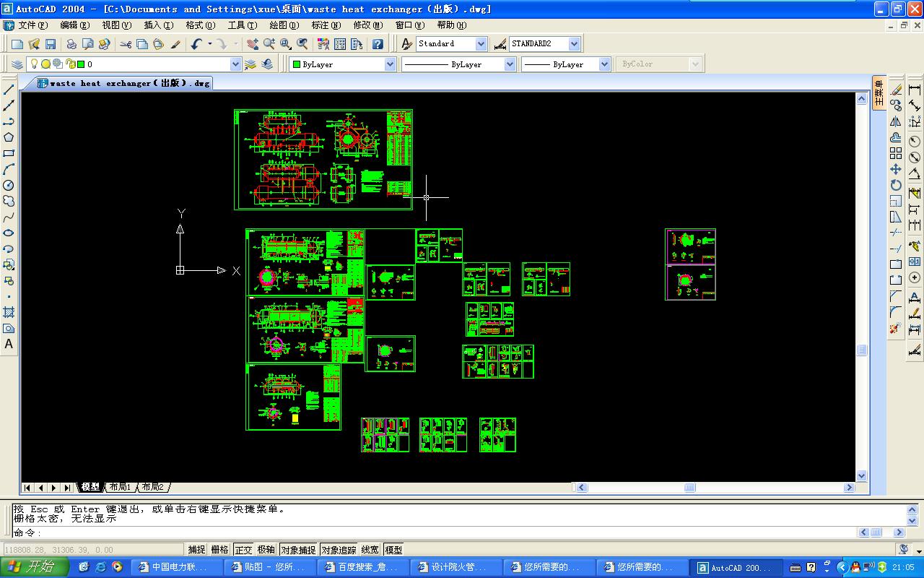
Task: Click the Open file icon
Action: pos(34,44)
